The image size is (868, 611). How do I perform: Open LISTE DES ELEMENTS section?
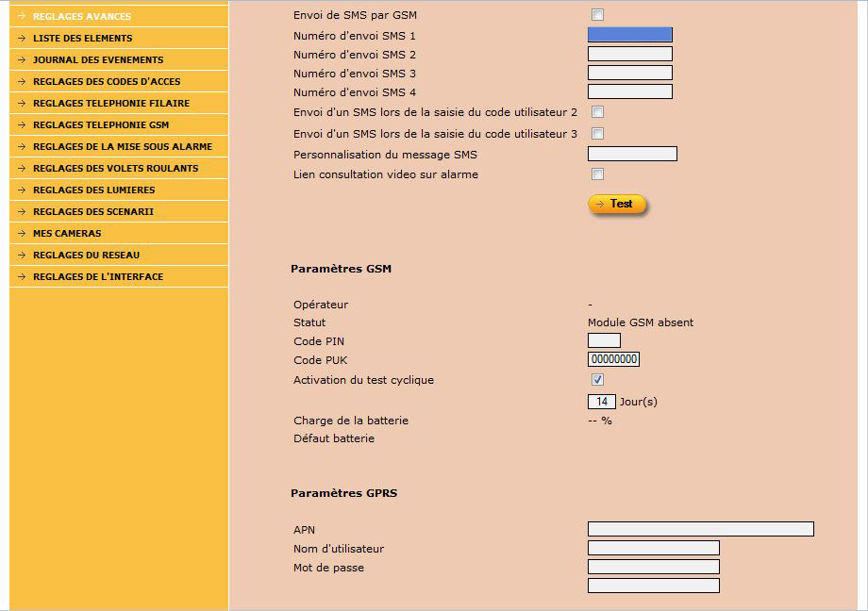82,39
